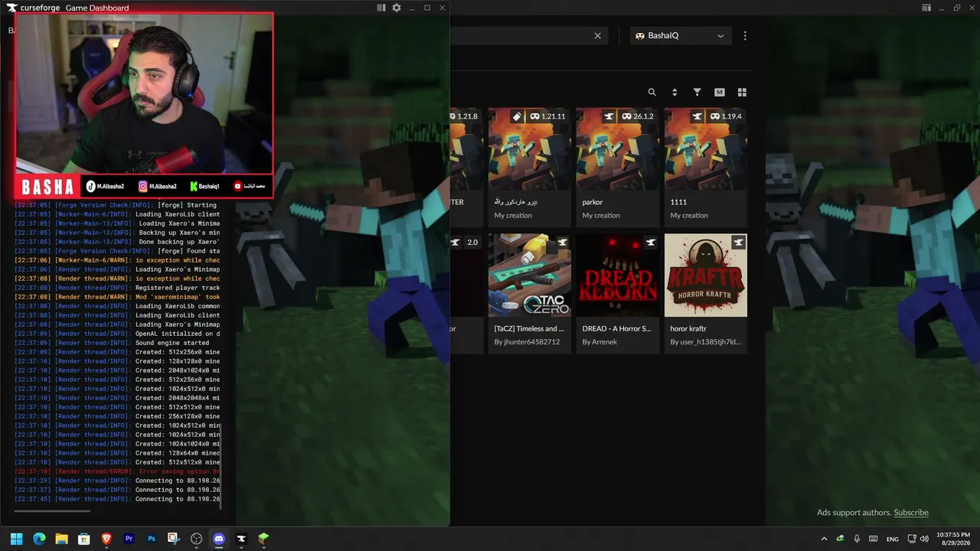Open the Game Dashboard settings gear

397,8
